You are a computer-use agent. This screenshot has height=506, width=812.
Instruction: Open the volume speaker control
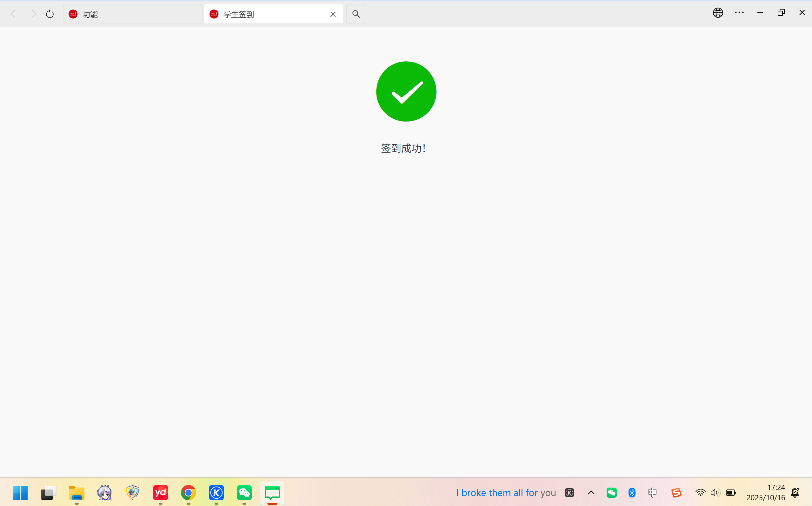[715, 493]
